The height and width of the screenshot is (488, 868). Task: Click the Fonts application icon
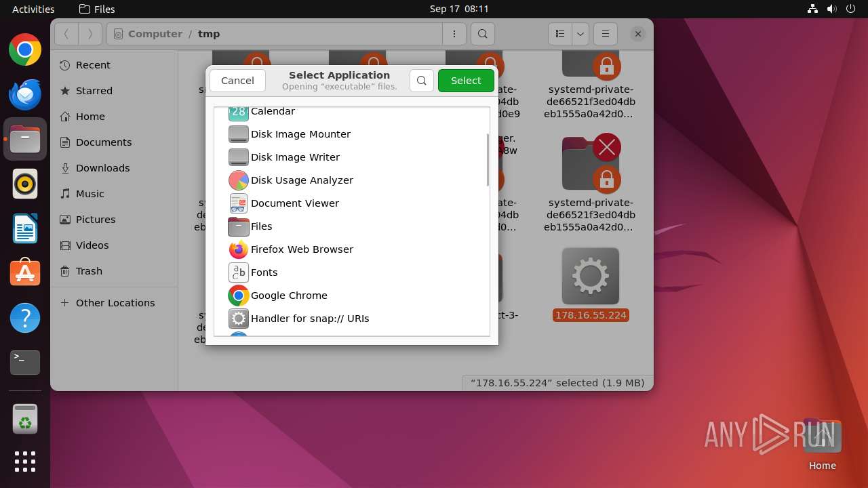[x=239, y=272]
